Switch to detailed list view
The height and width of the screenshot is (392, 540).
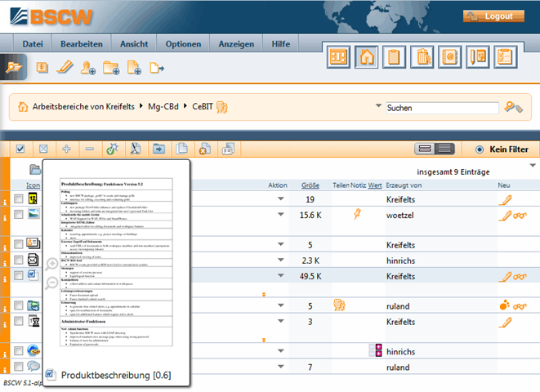(x=444, y=149)
